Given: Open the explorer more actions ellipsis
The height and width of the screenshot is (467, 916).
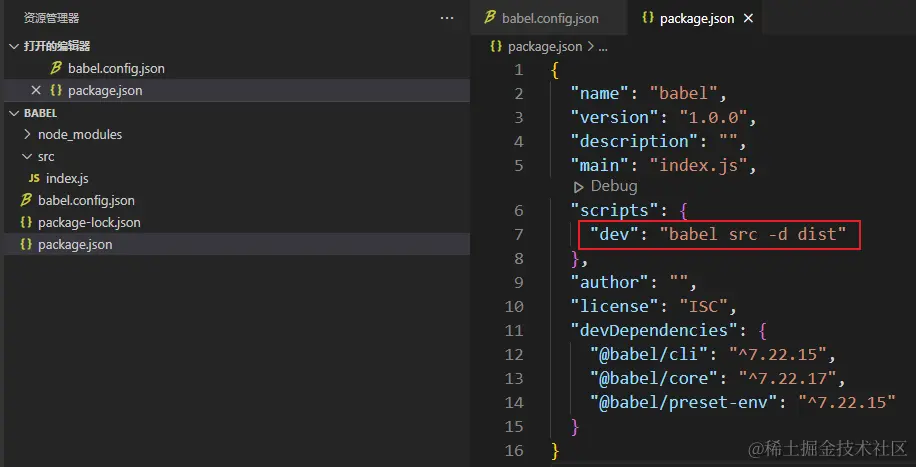Looking at the screenshot, I should (447, 18).
